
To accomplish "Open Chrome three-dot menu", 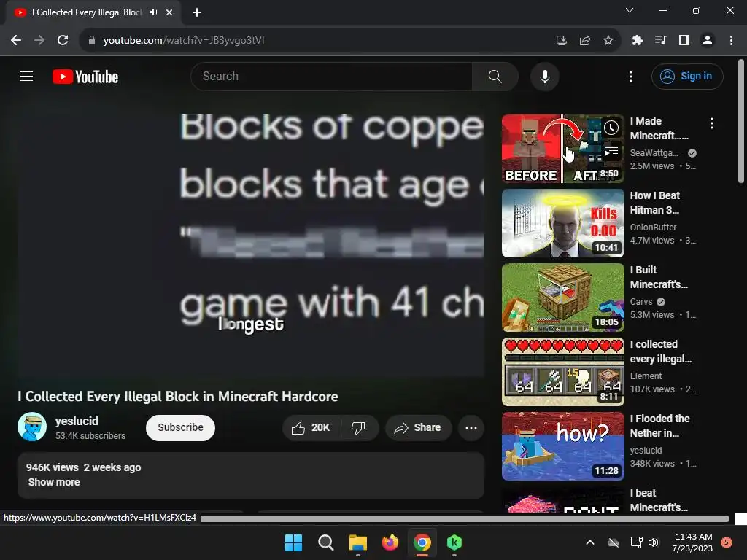I will point(731,41).
